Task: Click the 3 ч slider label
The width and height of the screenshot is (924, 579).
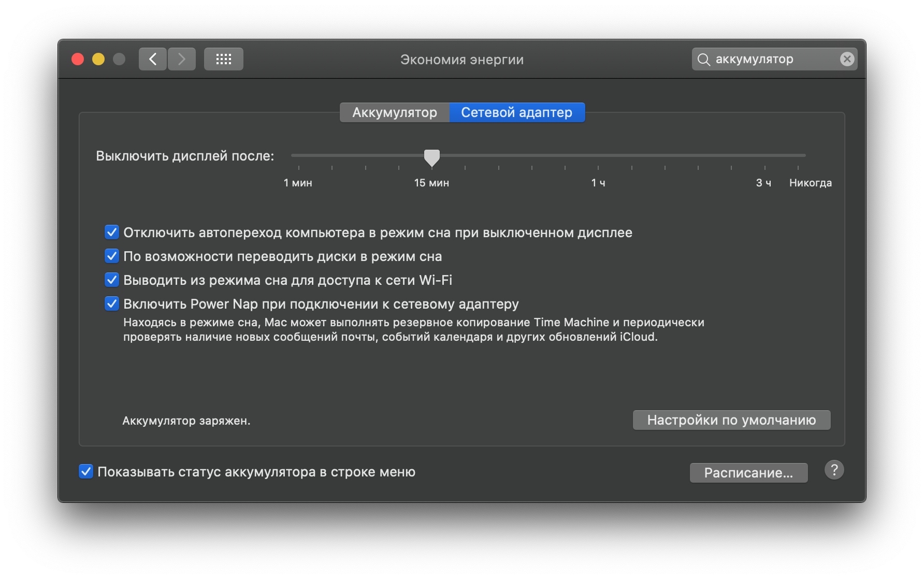Action: point(763,183)
